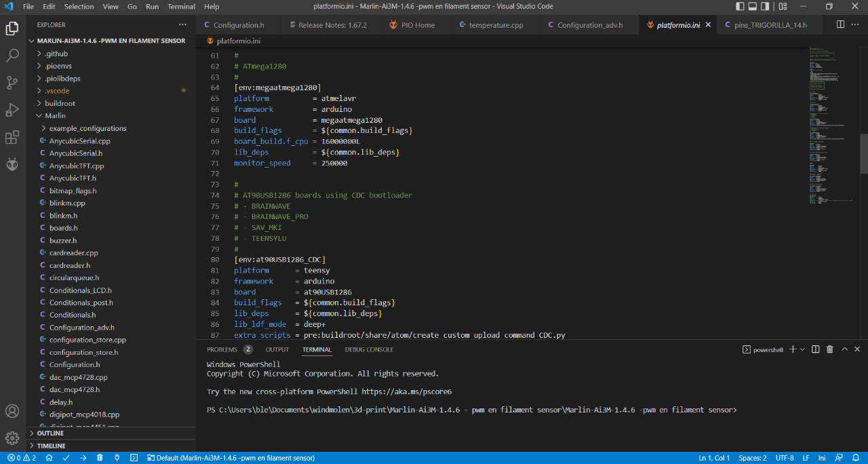Click the PlatformIO Clean trash icon in status bar
868x464 pixels.
[100, 458]
